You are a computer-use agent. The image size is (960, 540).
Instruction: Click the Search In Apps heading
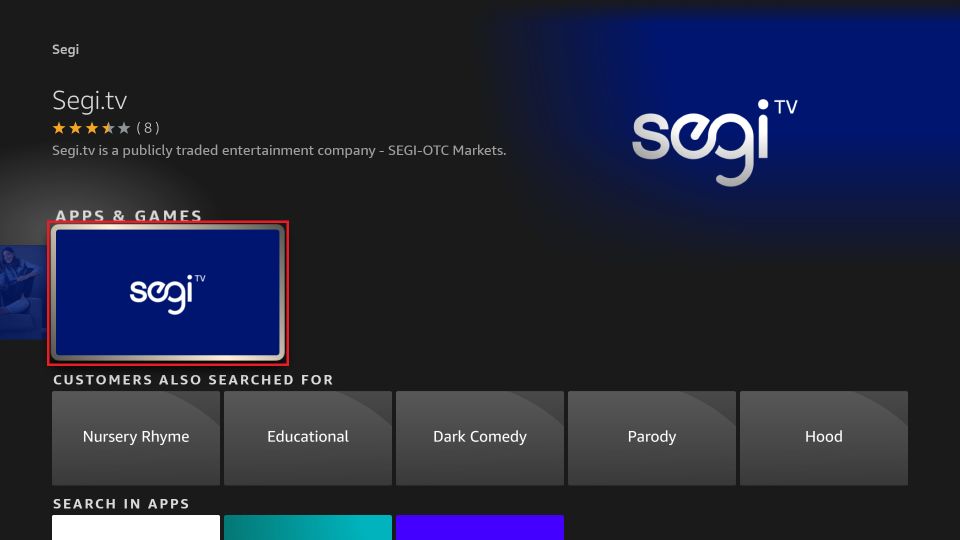pos(121,504)
